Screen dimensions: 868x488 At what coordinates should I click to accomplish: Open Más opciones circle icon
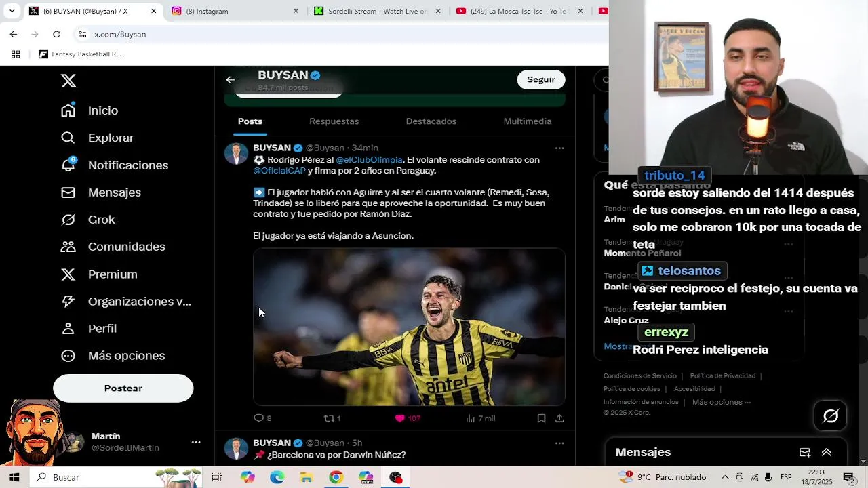68,356
